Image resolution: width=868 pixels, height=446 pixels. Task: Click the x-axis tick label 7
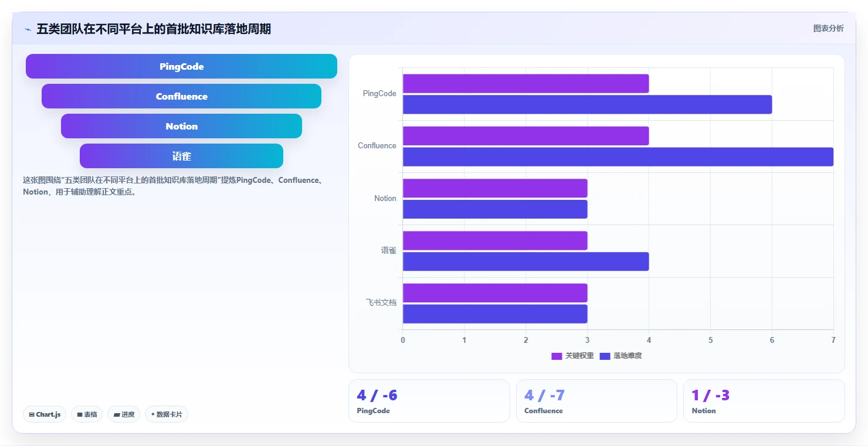click(x=833, y=340)
